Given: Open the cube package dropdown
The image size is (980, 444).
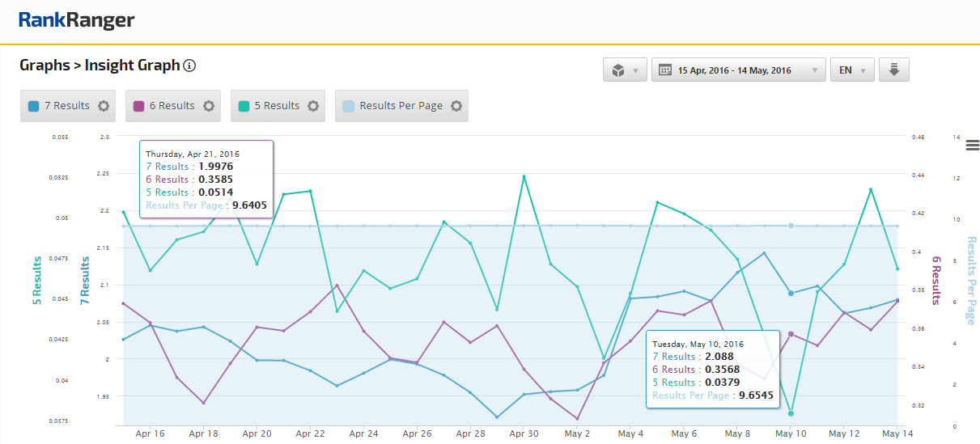Looking at the screenshot, I should click(x=625, y=70).
